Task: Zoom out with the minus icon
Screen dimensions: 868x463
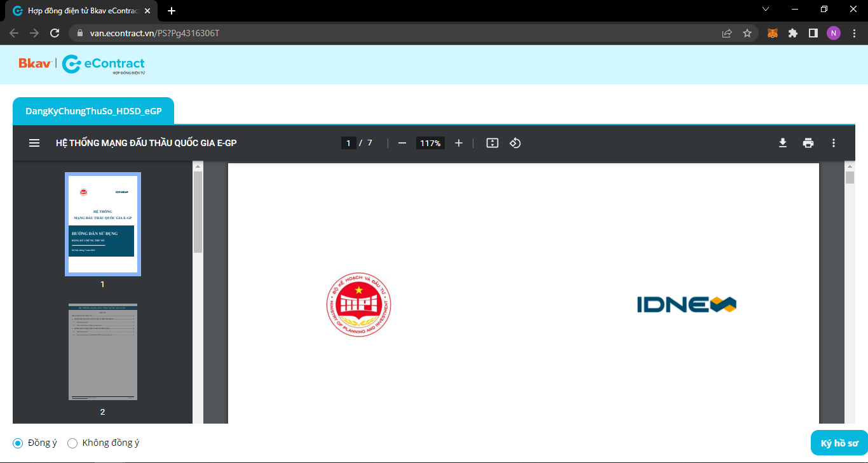Action: pos(402,143)
